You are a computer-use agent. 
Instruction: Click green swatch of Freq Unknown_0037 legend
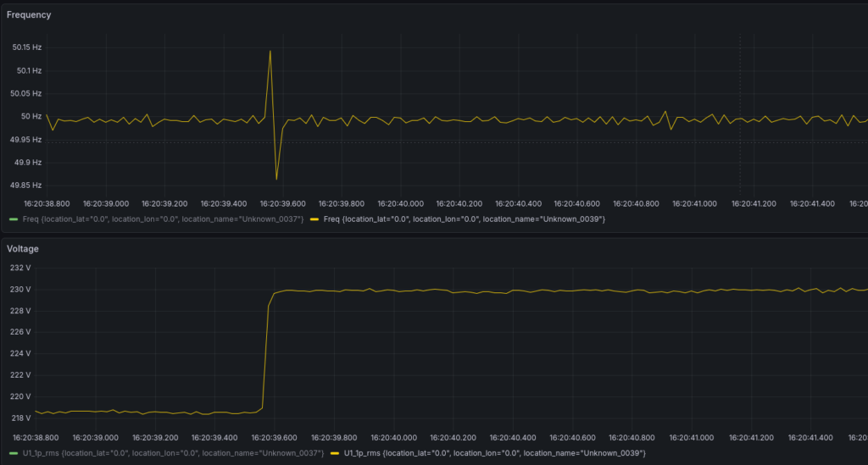pyautogui.click(x=12, y=219)
